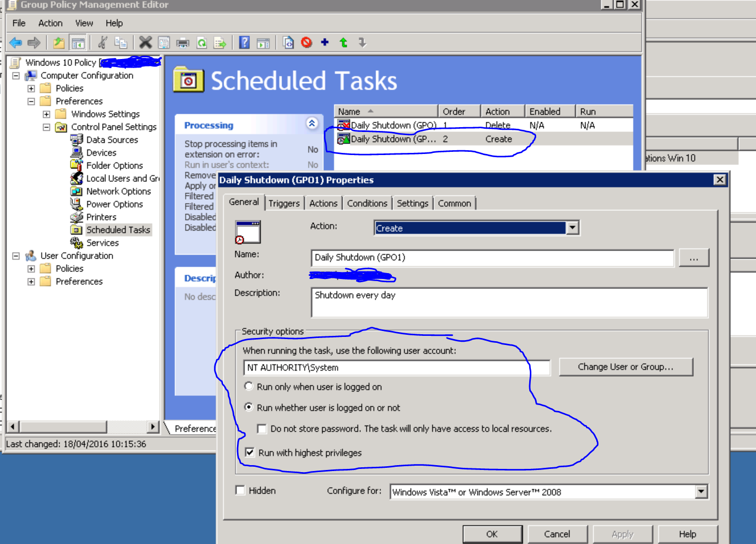Click the dialog Help button
The height and width of the screenshot is (544, 756).
pyautogui.click(x=687, y=534)
